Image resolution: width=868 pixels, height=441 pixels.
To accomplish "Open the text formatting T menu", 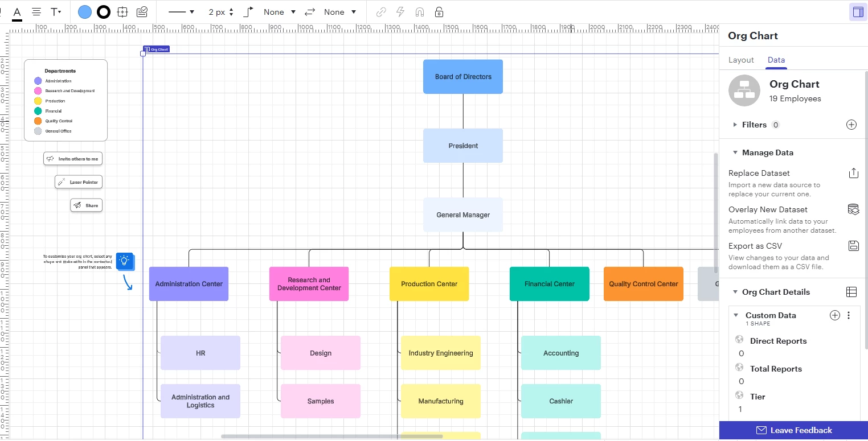I will click(55, 12).
